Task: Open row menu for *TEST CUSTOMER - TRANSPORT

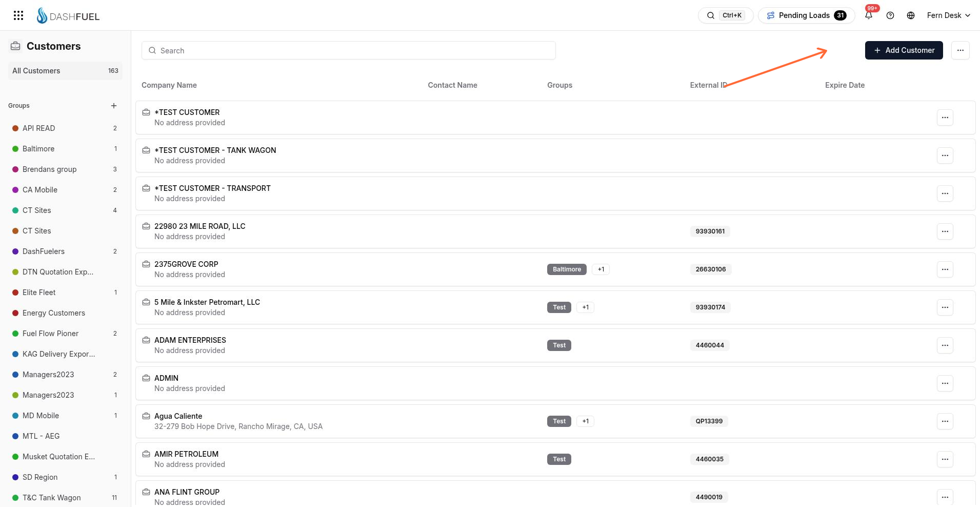Action: (945, 193)
